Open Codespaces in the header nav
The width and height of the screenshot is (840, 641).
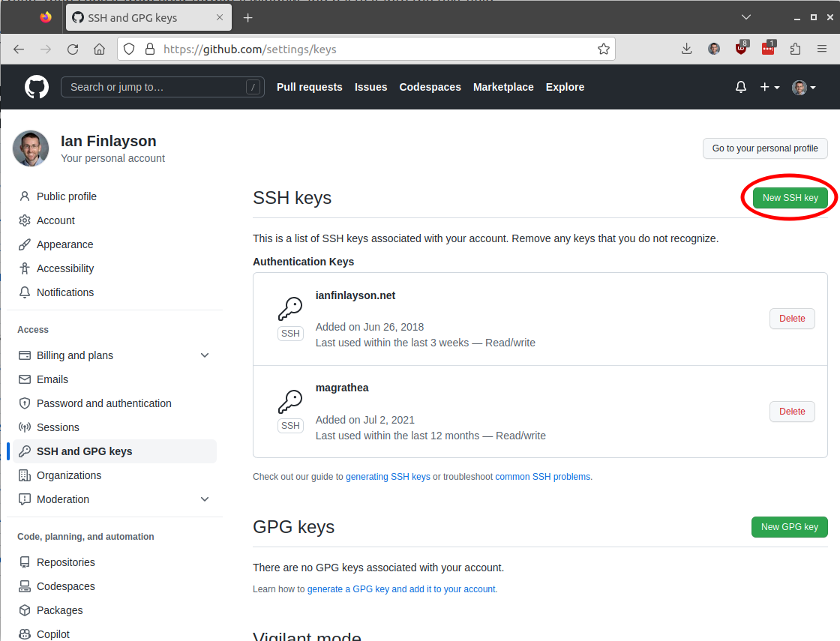tap(430, 87)
